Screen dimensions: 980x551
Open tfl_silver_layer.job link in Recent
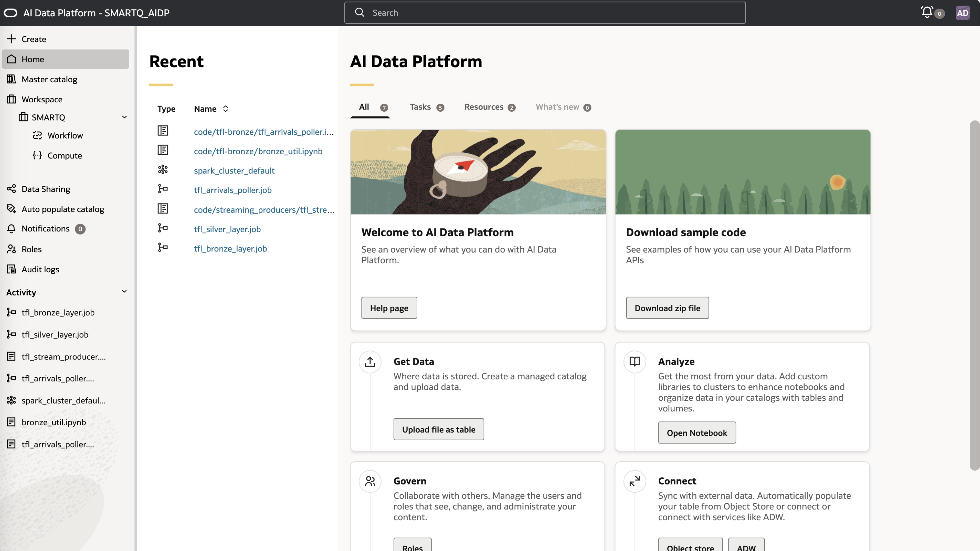tap(227, 229)
